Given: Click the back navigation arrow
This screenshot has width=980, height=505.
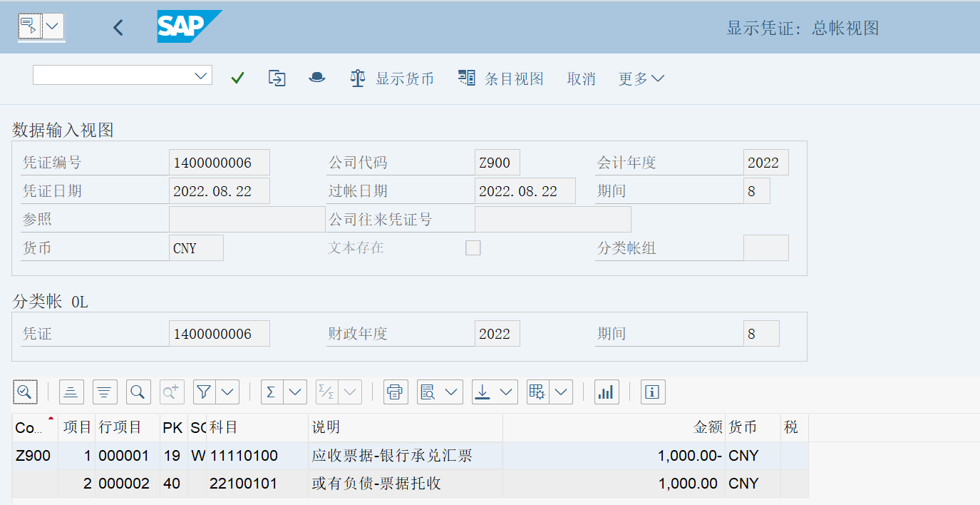Looking at the screenshot, I should 118,27.
